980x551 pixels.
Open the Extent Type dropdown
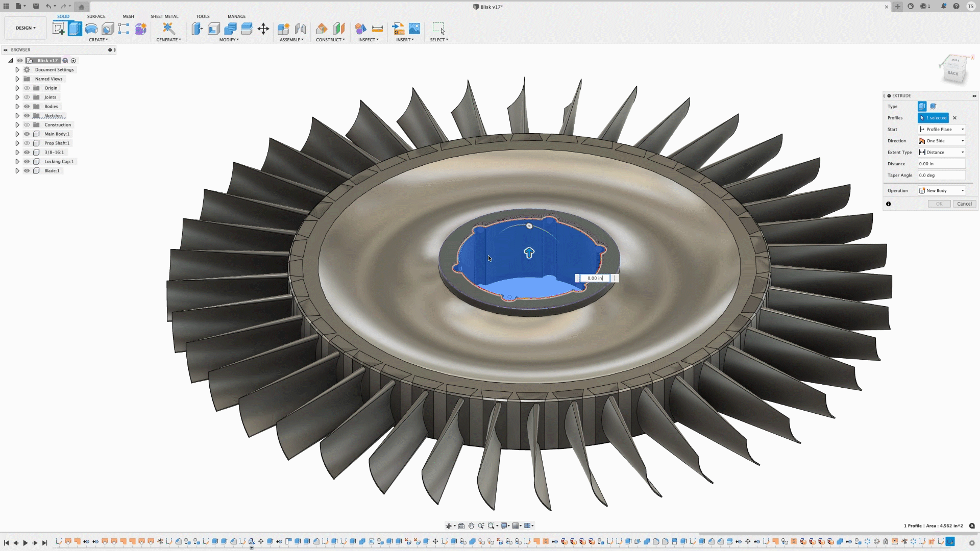point(942,153)
